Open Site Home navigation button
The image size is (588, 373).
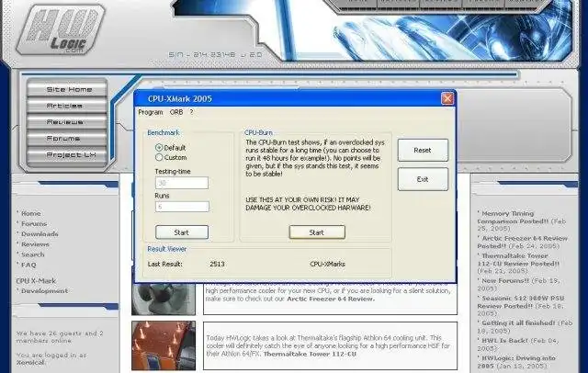point(67,89)
